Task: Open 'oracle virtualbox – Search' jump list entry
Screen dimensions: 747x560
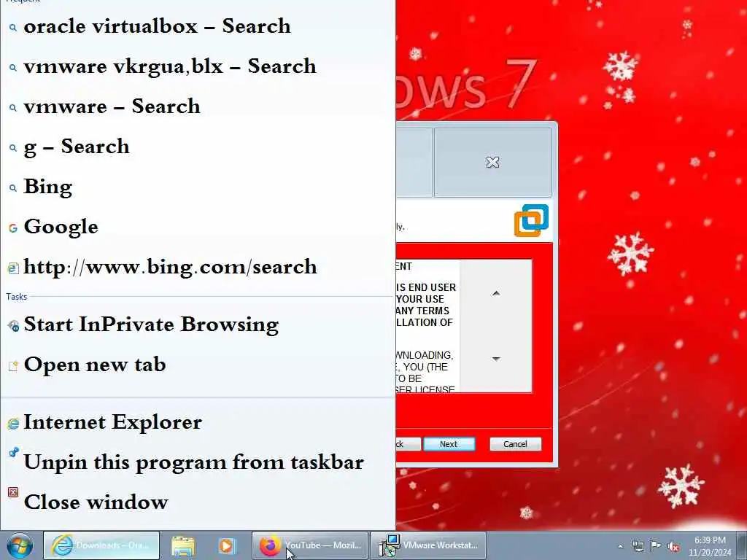Action: click(x=198, y=26)
